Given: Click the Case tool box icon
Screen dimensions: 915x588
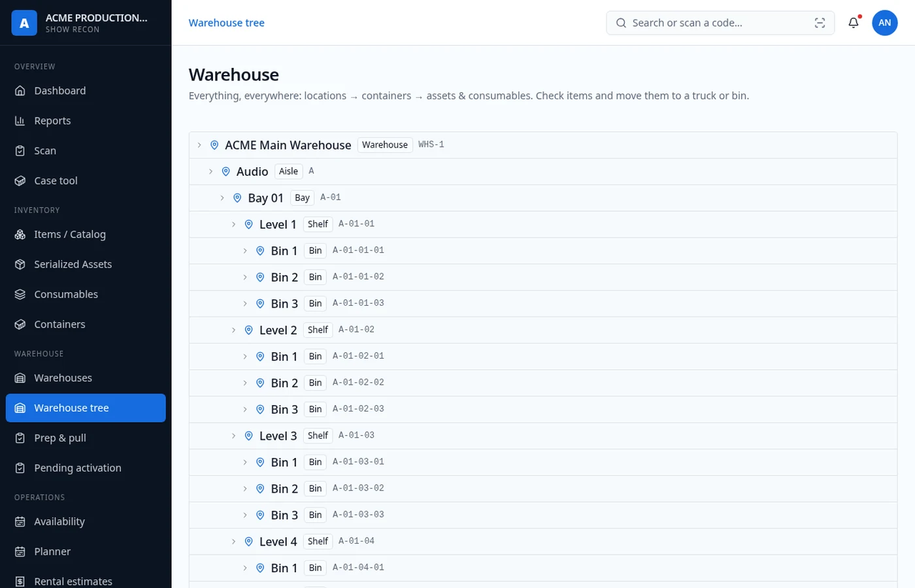Looking at the screenshot, I should pos(20,181).
